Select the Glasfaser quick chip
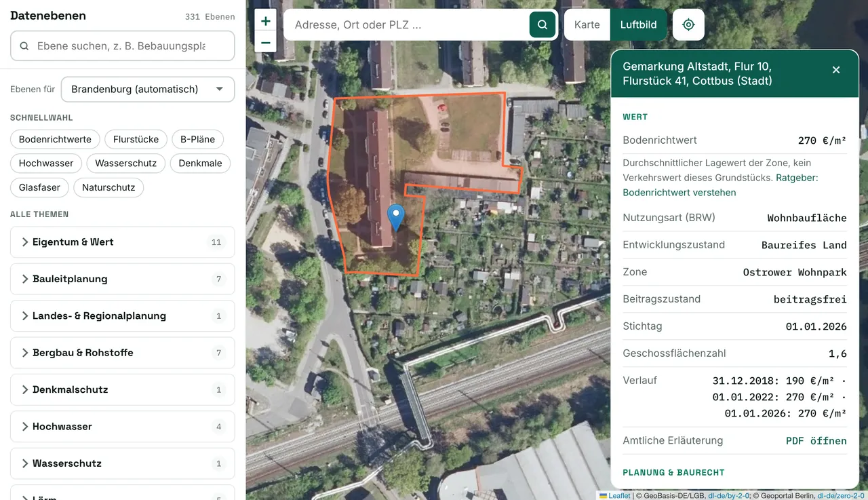 click(x=39, y=187)
